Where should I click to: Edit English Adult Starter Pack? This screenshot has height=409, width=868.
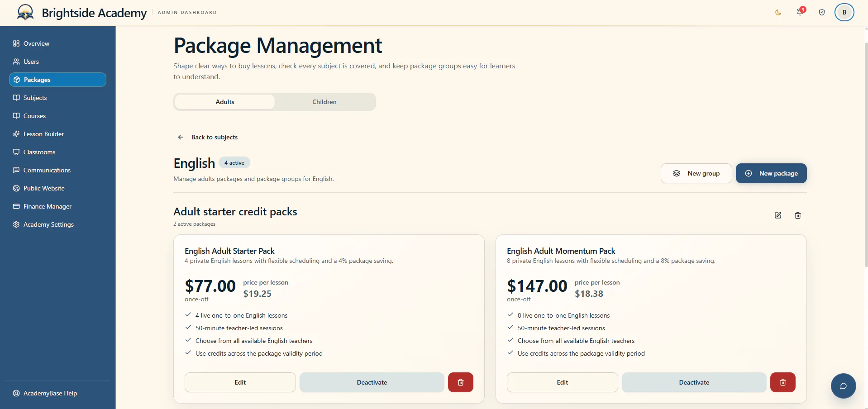[x=240, y=382]
